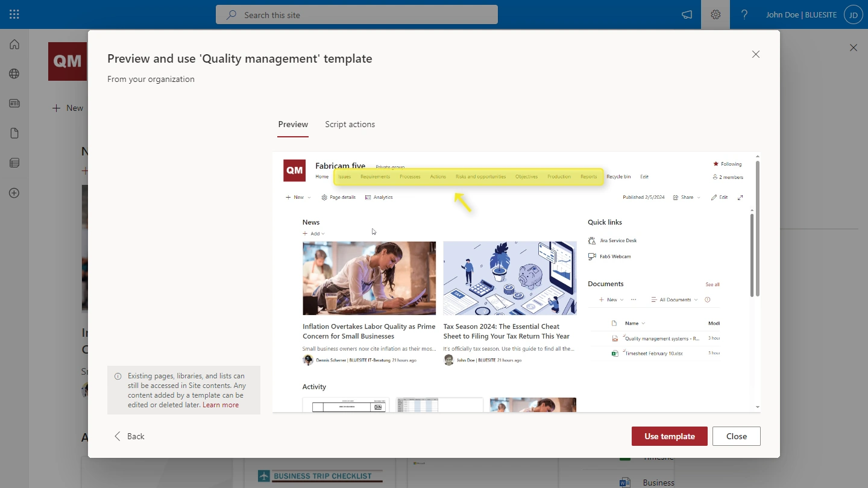The image size is (868, 488).
Task: Open Timesheet February 10.xlsx file
Action: click(654, 353)
